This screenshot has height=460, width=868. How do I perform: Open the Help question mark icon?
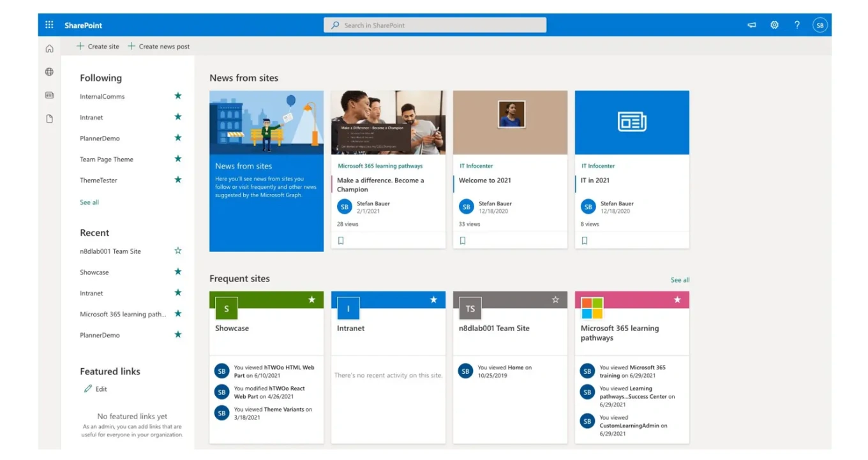[797, 24]
